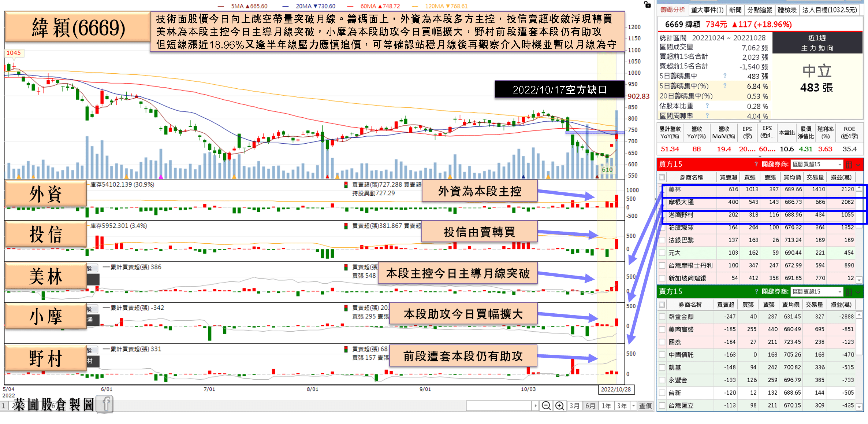This screenshot has height=424, width=868.
Task: Set chart range to 6月
Action: click(590, 406)
